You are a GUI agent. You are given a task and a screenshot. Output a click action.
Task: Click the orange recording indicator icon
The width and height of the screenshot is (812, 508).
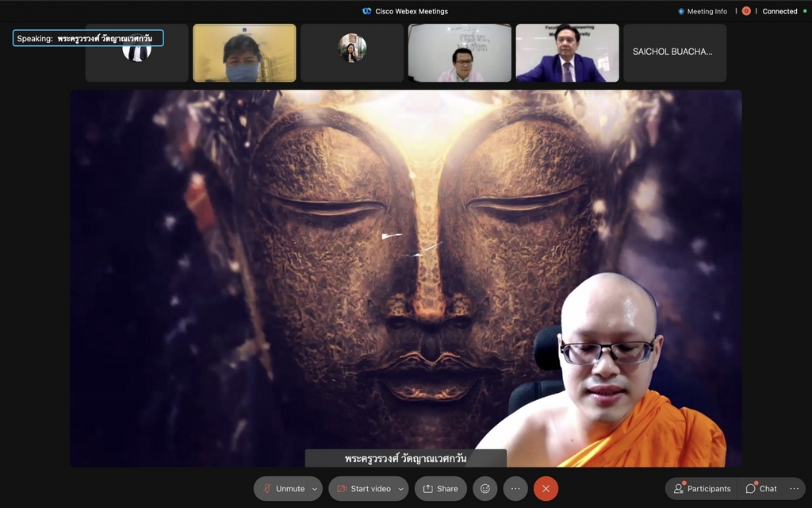click(x=746, y=11)
